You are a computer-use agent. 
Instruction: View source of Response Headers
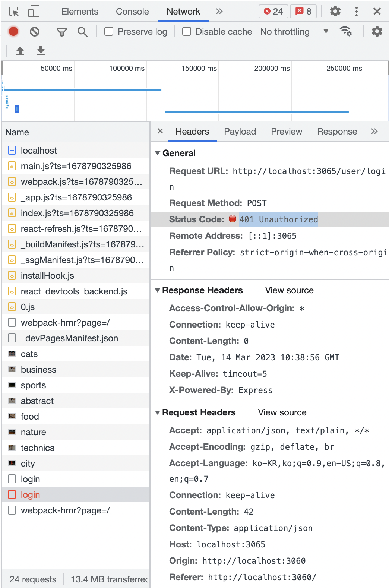pyautogui.click(x=289, y=290)
